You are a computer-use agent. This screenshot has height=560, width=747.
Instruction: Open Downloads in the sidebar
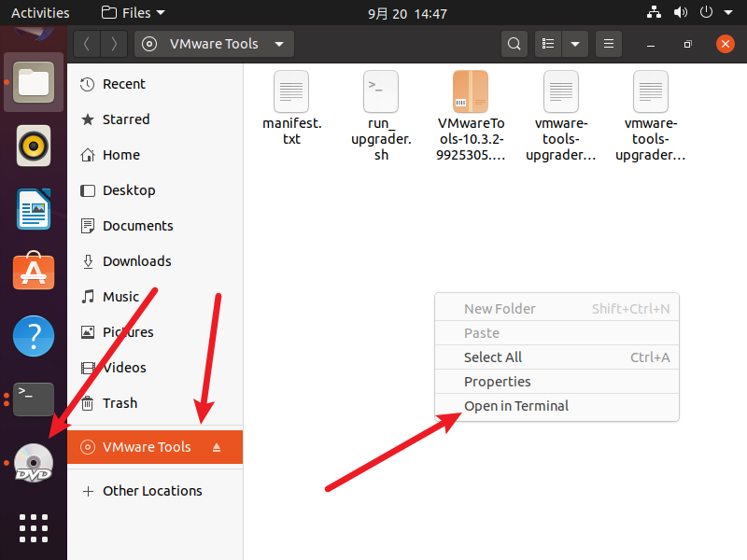(x=155, y=261)
